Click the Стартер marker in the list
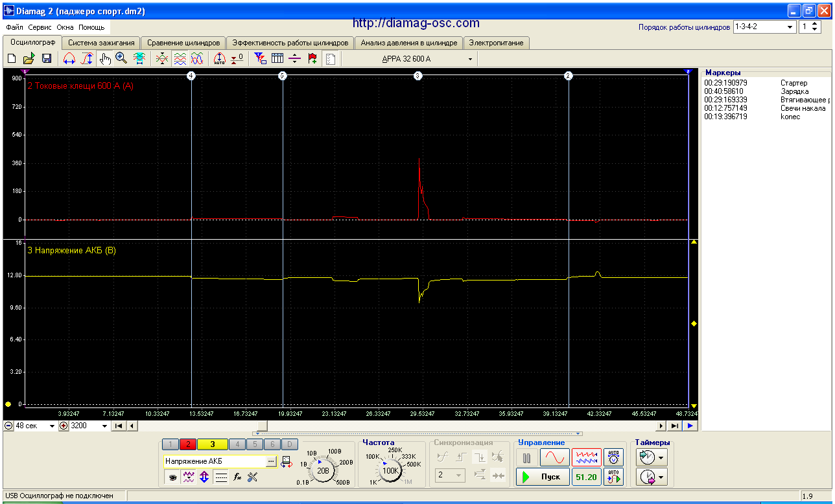The width and height of the screenshot is (835, 504). (766, 83)
